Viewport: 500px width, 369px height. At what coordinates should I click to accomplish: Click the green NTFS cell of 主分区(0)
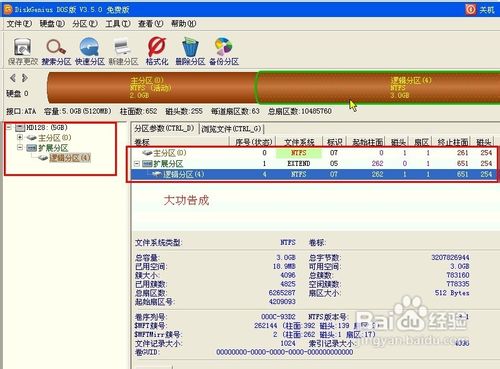(299, 153)
